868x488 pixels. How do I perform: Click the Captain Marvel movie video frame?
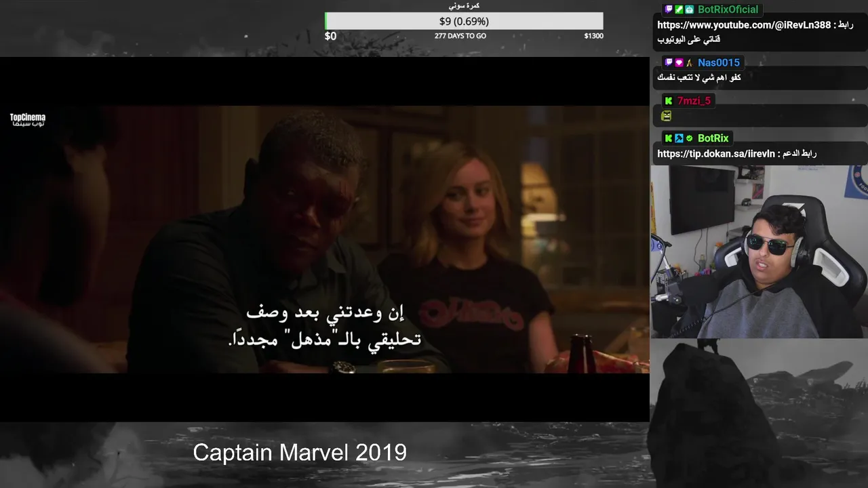tap(325, 239)
